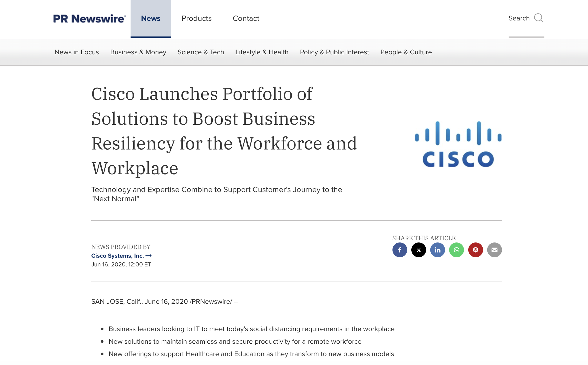Share the article on X (Twitter)
Screen dimensions: 588x365
419,250
